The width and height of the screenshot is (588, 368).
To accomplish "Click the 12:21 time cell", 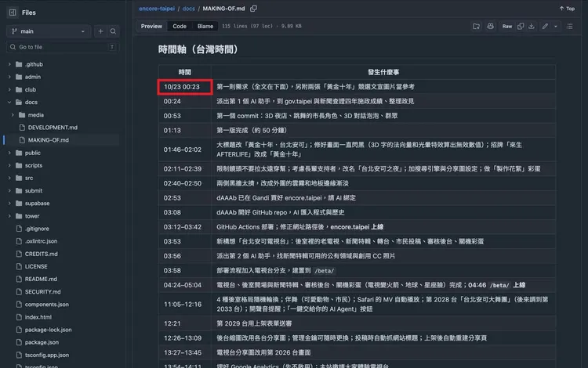I will [185, 323].
